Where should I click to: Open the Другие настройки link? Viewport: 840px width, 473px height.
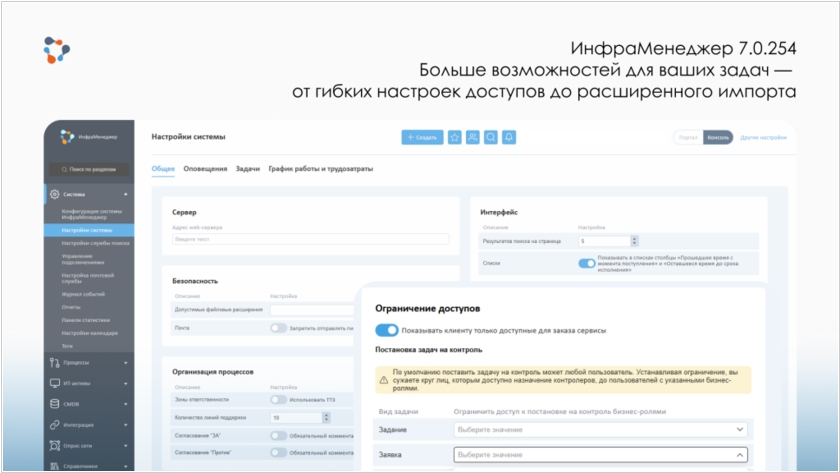[763, 138]
